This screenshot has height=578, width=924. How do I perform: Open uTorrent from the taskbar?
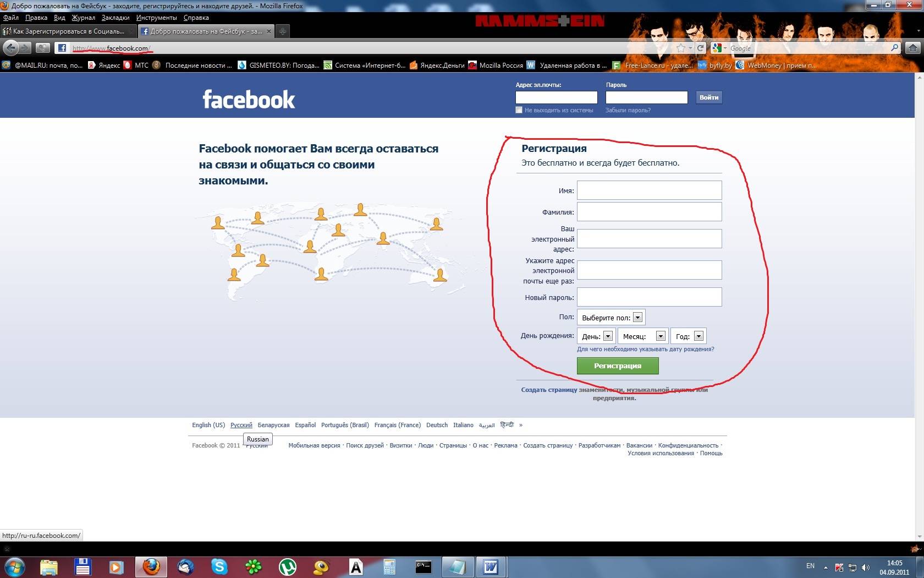[x=288, y=566]
